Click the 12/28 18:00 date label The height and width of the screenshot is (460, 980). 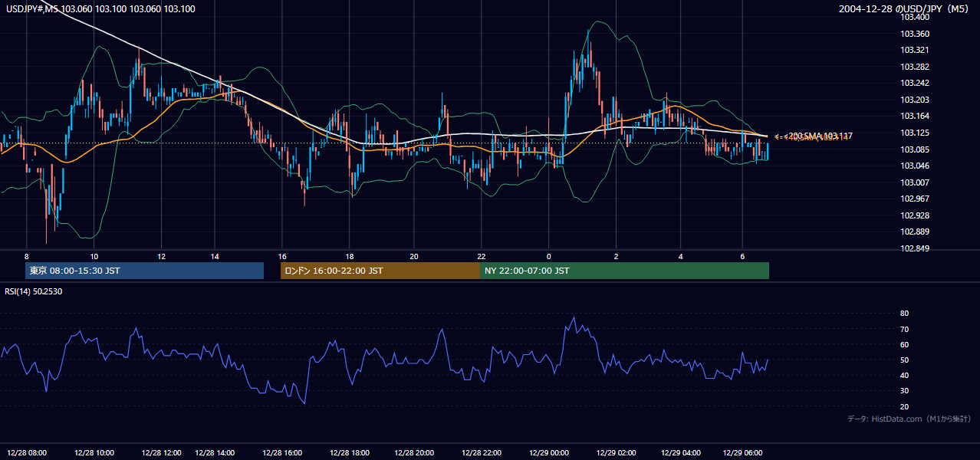[x=349, y=452]
